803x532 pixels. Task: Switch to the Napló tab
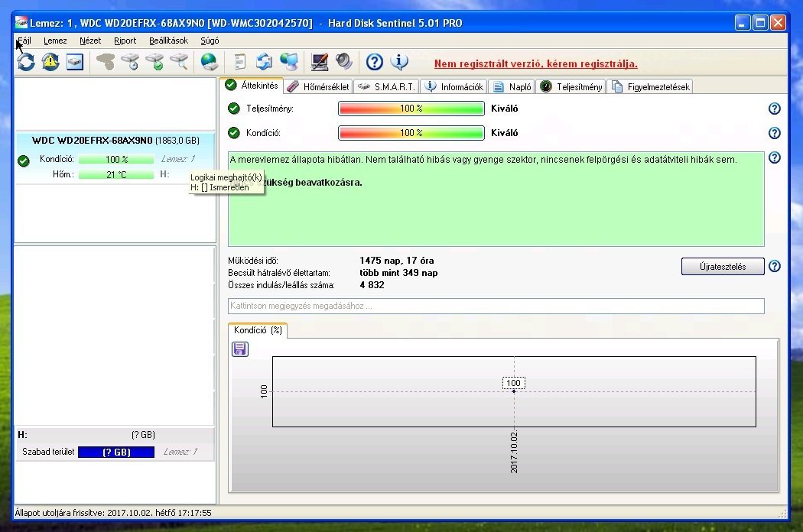(512, 87)
